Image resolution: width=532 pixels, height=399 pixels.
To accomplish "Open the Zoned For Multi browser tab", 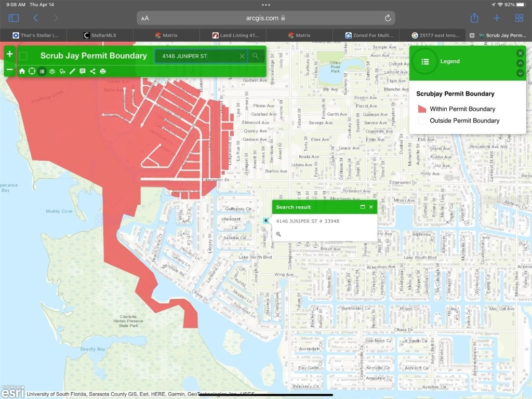I will point(372,35).
